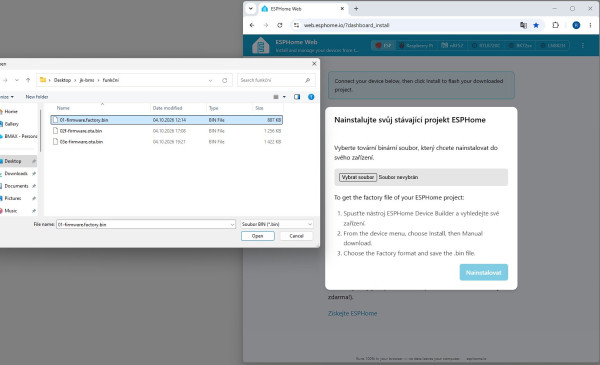Cancel the file open dialog
Image resolution: width=600 pixels, height=365 pixels.
pos(296,236)
